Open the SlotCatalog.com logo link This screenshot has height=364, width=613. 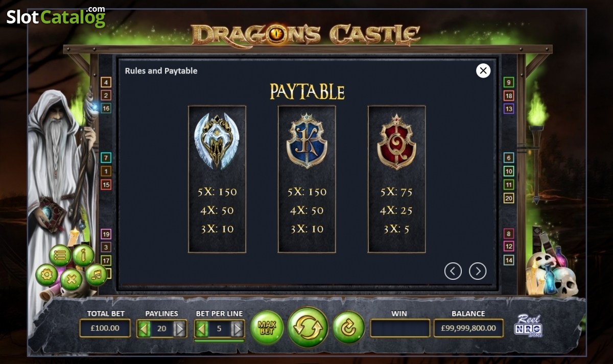click(x=56, y=17)
